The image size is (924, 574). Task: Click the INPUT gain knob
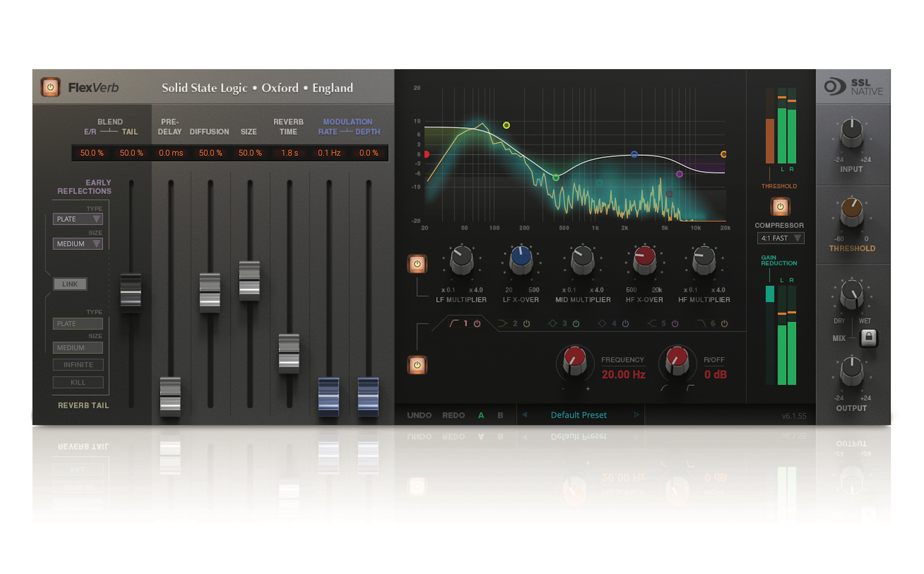pos(852,133)
